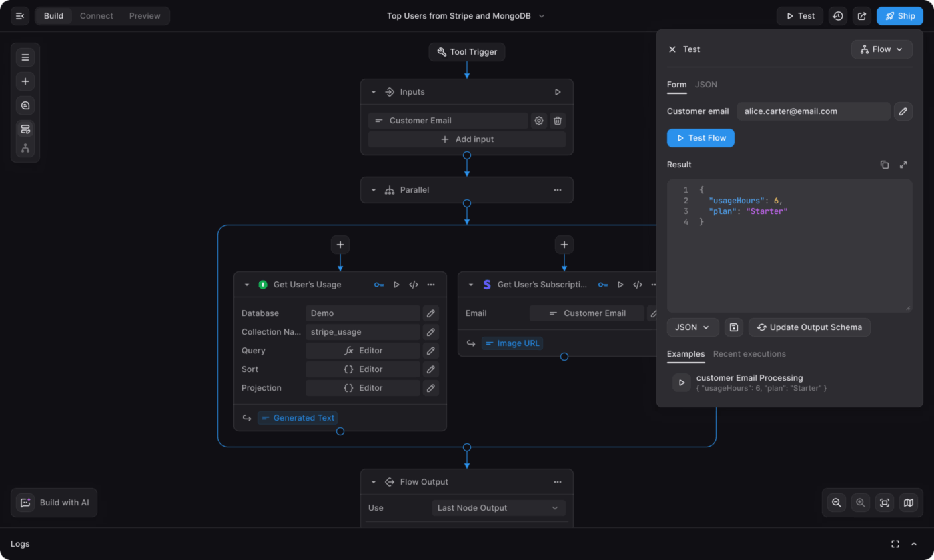
Task: Select the flow tree view icon in sidebar
Action: point(25,147)
